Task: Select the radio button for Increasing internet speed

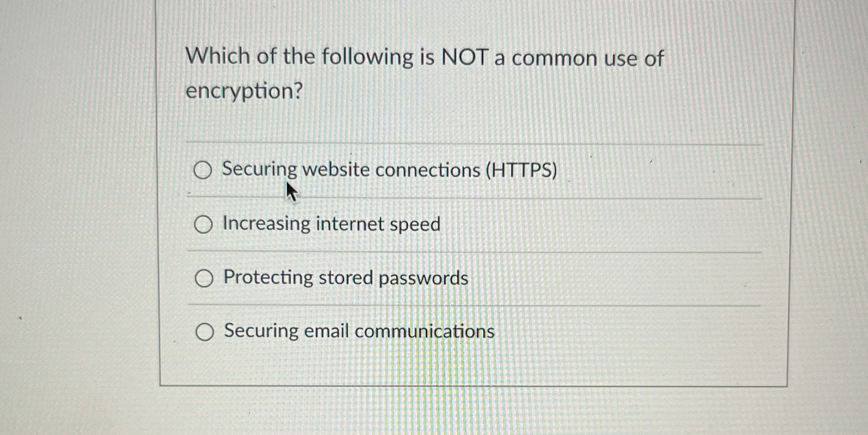Action: click(204, 224)
